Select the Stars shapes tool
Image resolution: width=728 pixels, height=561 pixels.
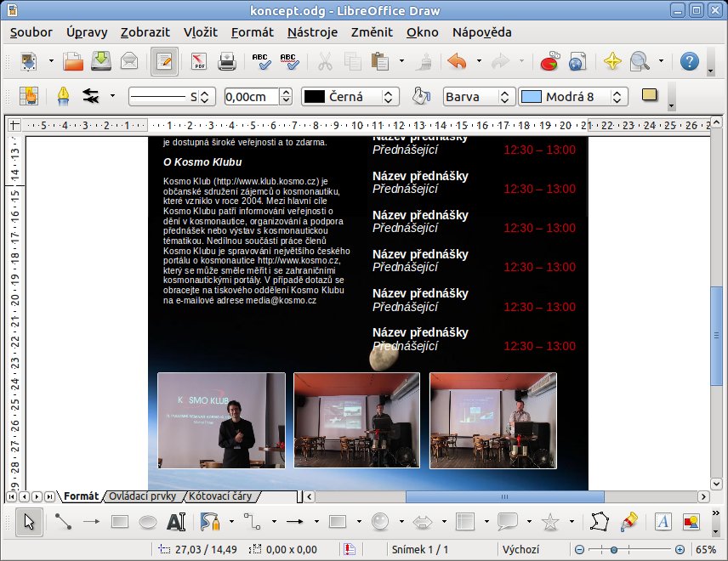pyautogui.click(x=550, y=522)
